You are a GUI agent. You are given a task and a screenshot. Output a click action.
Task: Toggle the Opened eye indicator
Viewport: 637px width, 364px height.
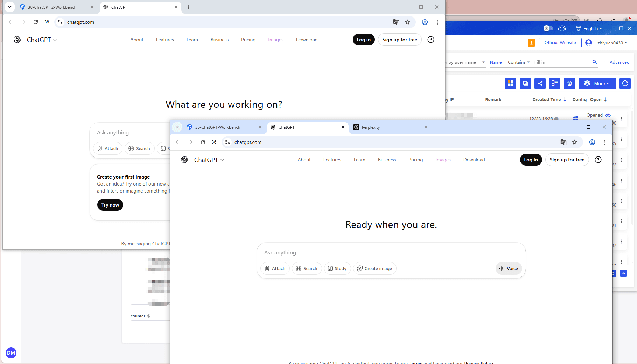(x=608, y=115)
